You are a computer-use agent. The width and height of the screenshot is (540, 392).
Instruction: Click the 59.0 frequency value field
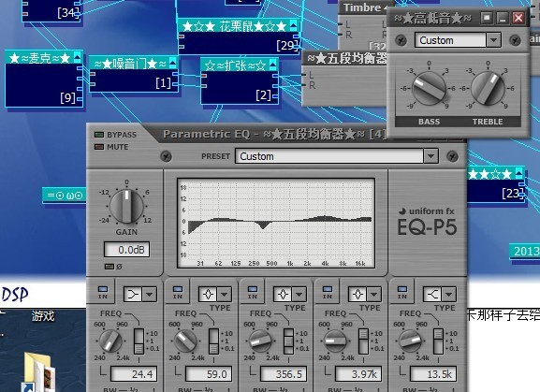coord(209,374)
